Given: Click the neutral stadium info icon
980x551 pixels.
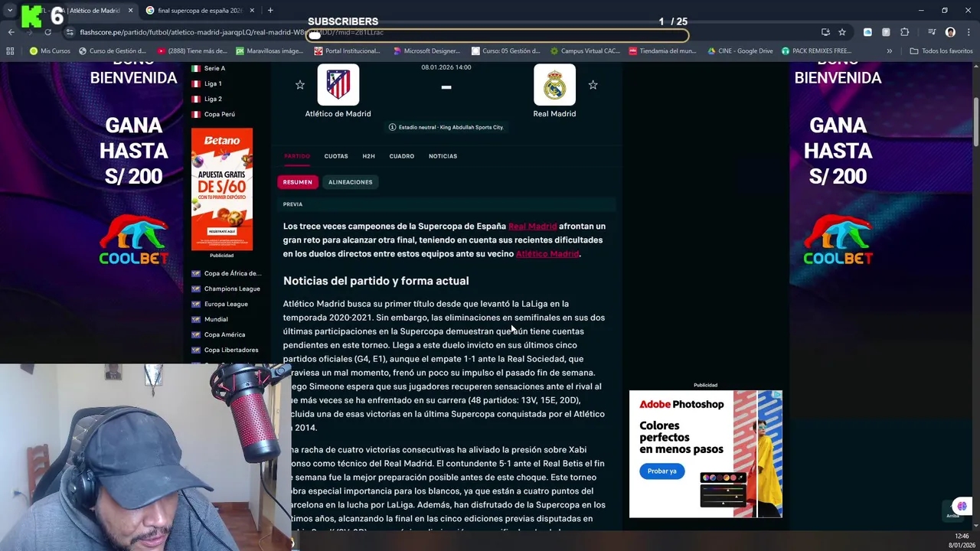Looking at the screenshot, I should [392, 127].
